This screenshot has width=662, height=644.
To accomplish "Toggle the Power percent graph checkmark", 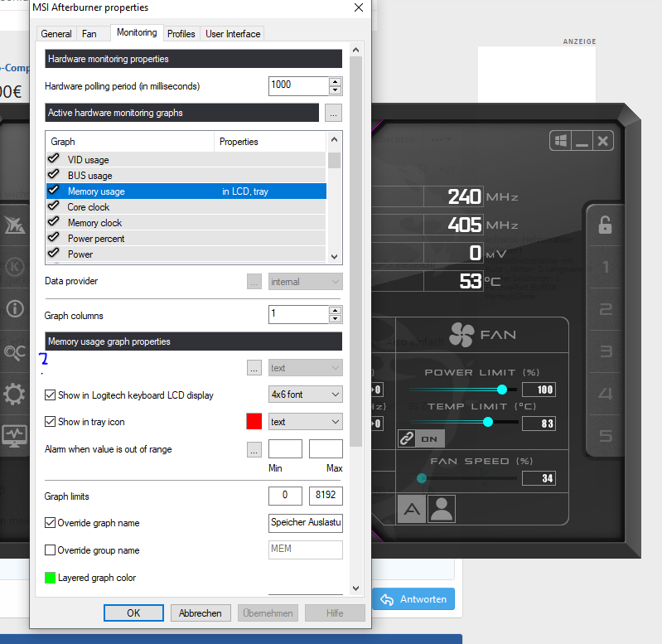I will click(54, 237).
